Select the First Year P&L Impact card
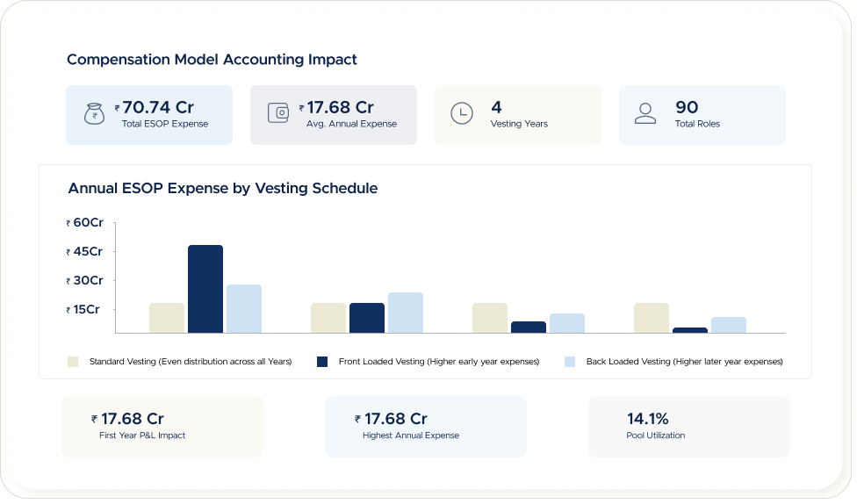 (x=162, y=427)
